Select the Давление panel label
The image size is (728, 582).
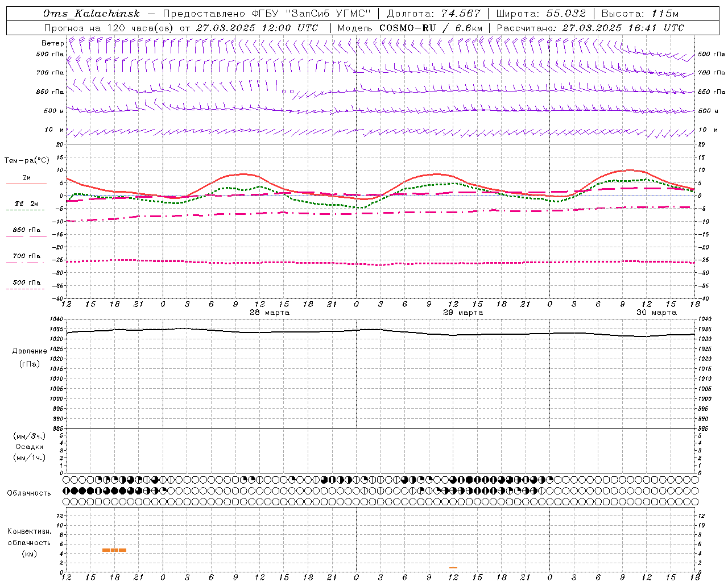pos(30,351)
